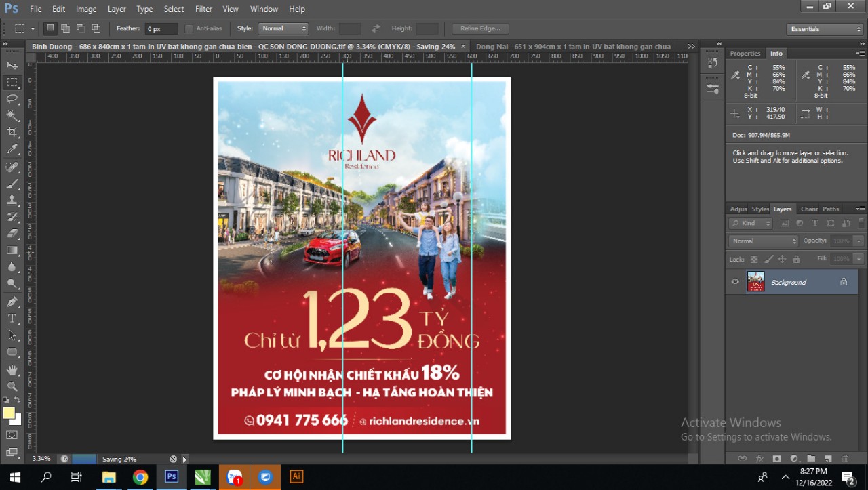Click the swap width and height arrows
The image size is (868, 490).
(x=376, y=28)
